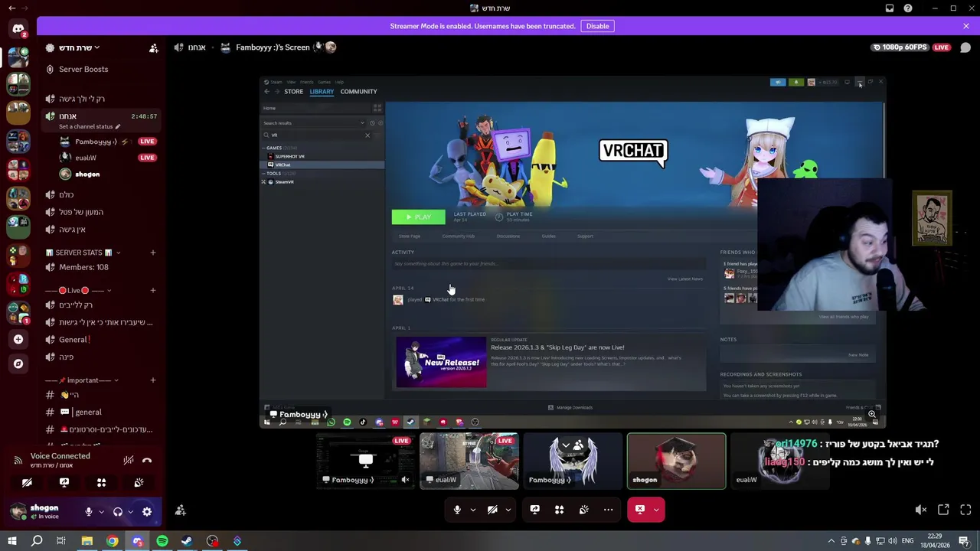
Task: Add channel to the important category
Action: tap(153, 380)
